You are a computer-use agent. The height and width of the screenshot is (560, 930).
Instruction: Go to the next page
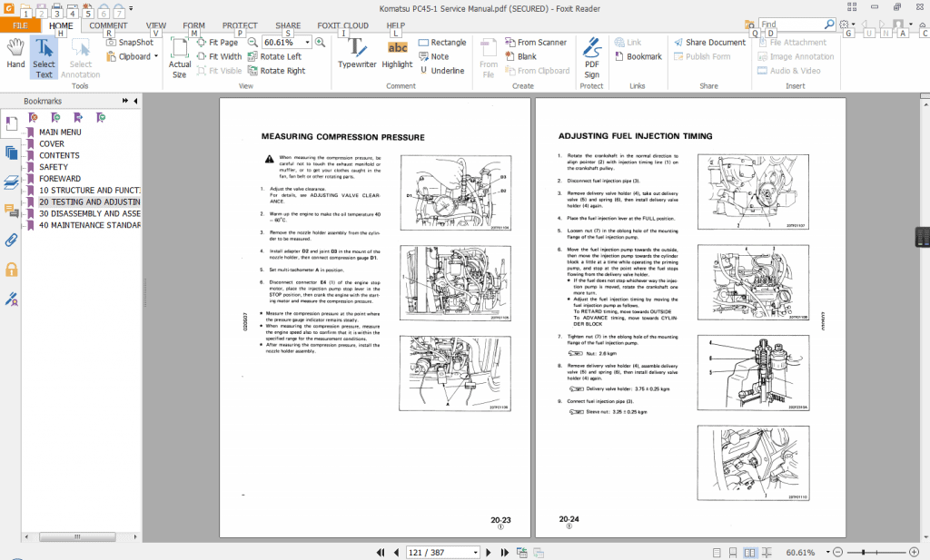click(x=489, y=553)
